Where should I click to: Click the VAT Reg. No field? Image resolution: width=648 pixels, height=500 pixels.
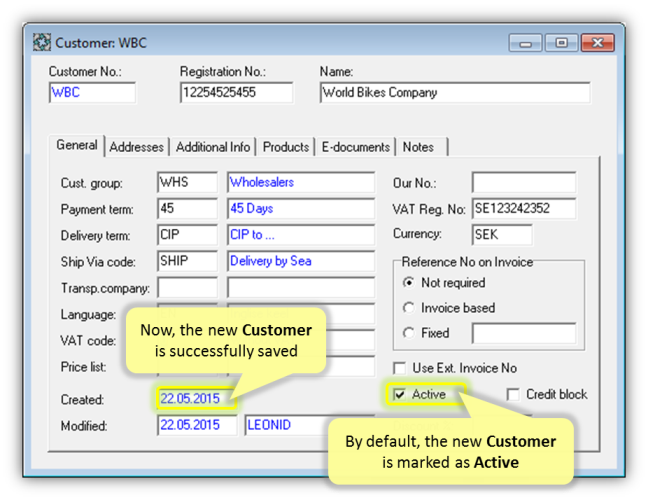click(524, 208)
